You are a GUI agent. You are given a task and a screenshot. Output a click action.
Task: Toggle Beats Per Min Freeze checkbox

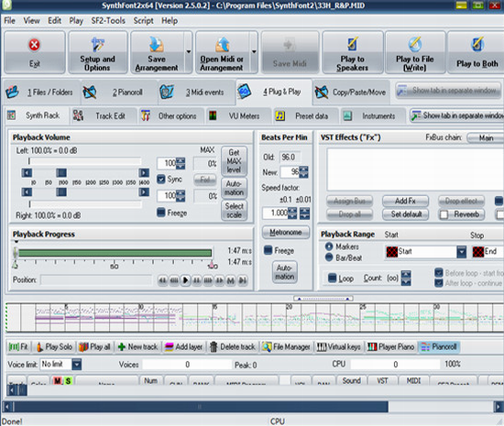pos(268,250)
